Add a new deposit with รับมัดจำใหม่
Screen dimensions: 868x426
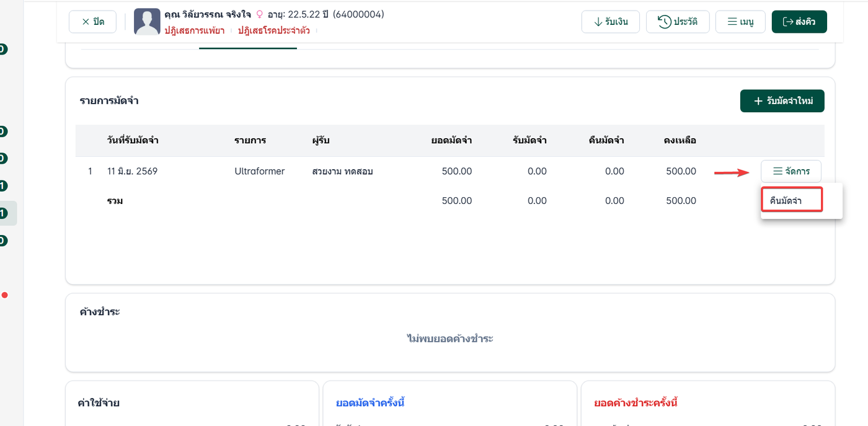click(x=782, y=101)
